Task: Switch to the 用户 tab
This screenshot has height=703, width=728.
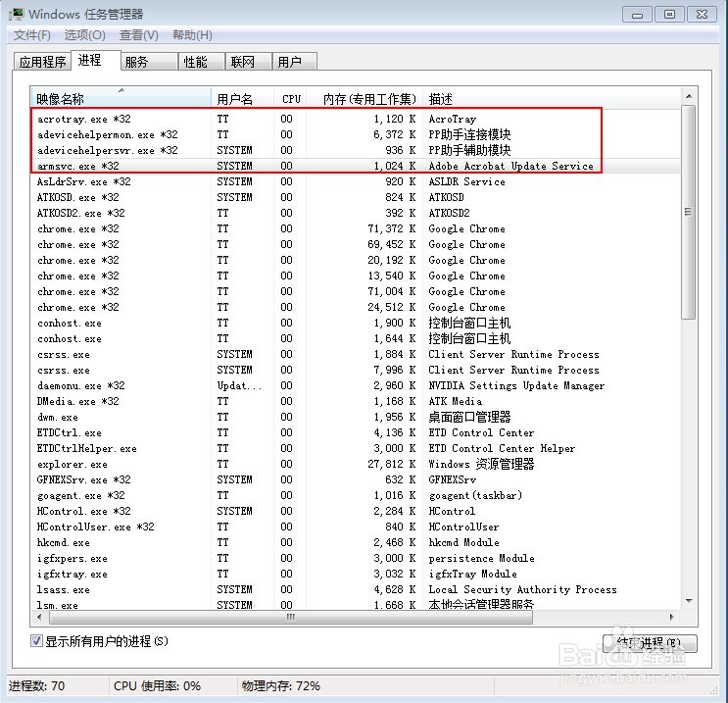Action: [x=295, y=62]
